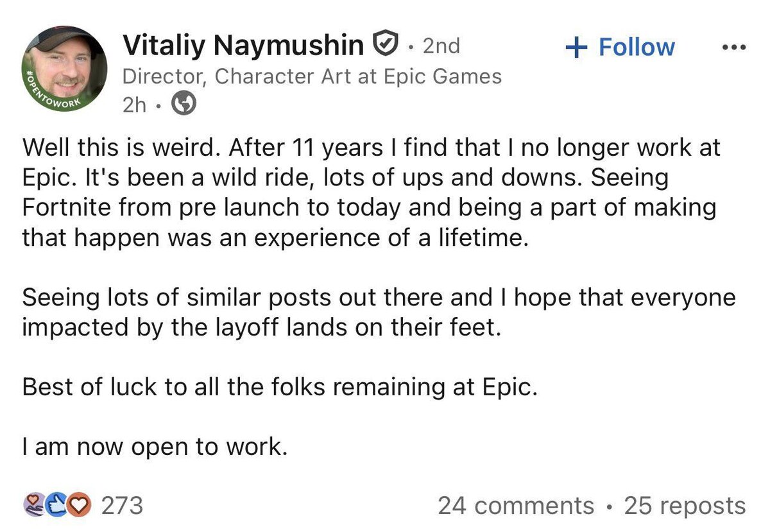Open Vitaliy Naymushin's profile photo
Screen dimensions: 770x532
(x=67, y=69)
